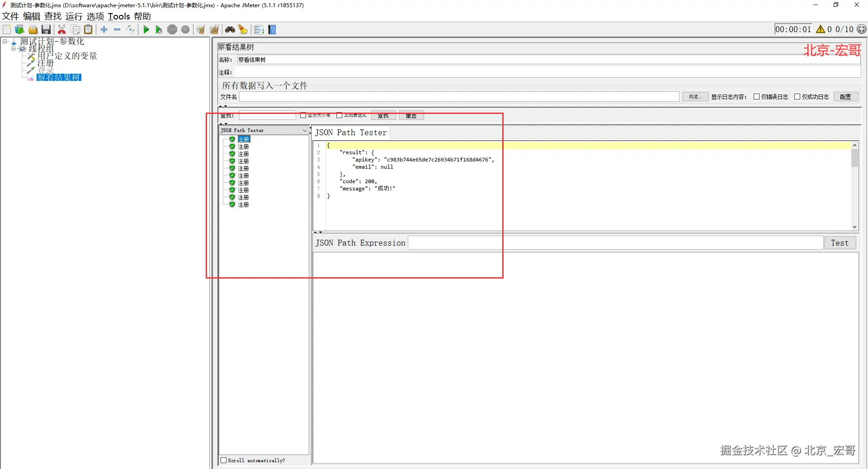The image size is (868, 469).
Task: Collapse the 线程组 tree node
Action: pos(14,48)
